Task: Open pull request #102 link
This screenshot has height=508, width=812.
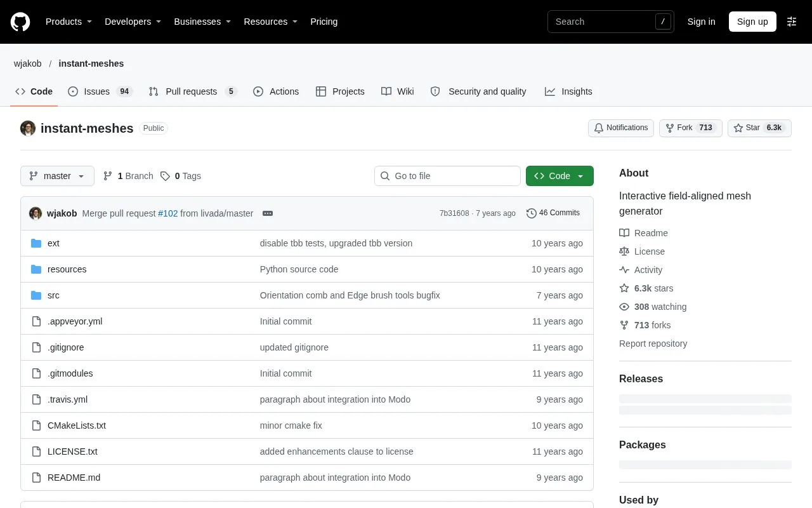Action: [167, 213]
